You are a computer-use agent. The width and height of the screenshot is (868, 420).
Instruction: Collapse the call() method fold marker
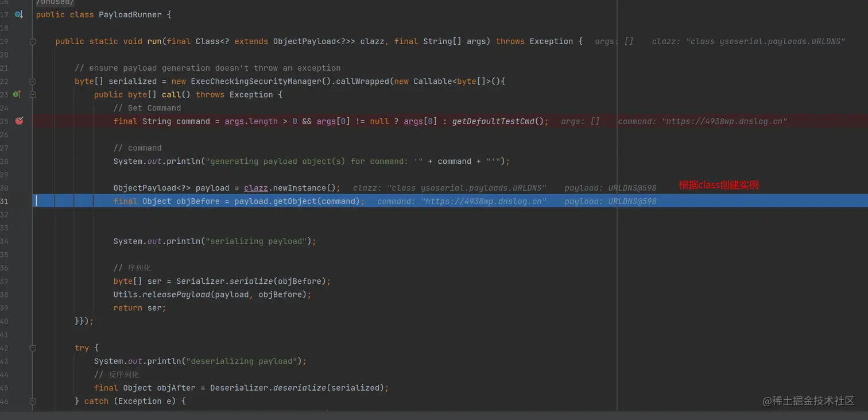(33, 94)
